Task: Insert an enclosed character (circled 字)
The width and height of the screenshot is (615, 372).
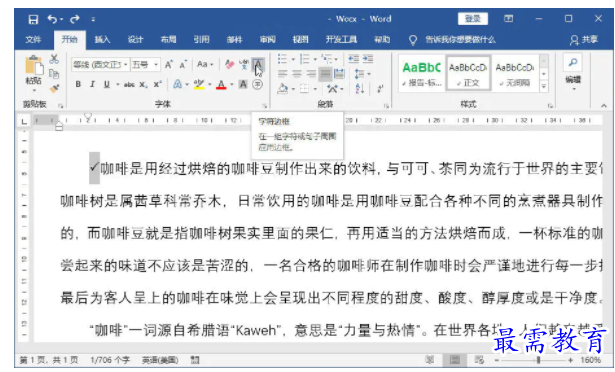Action: pos(257,84)
